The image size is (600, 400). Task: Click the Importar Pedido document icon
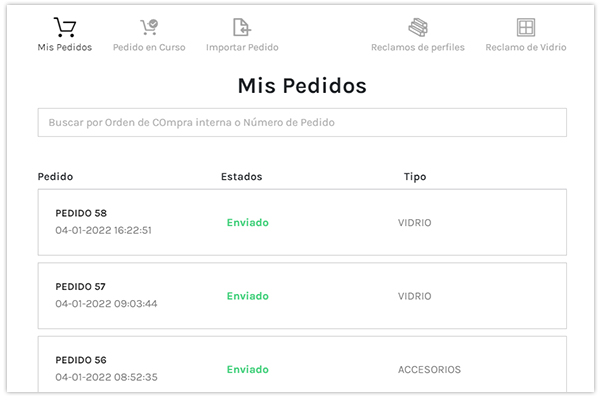[x=241, y=28]
